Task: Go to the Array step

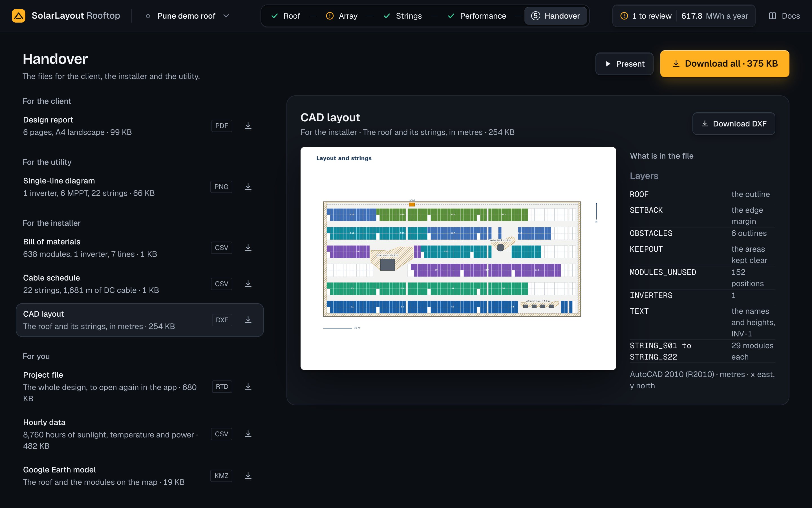Action: (342, 16)
